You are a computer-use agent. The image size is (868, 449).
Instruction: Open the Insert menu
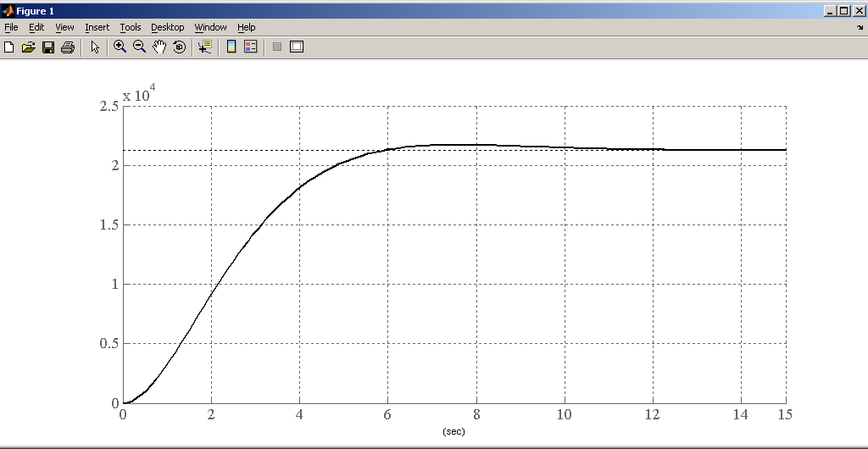(97, 27)
